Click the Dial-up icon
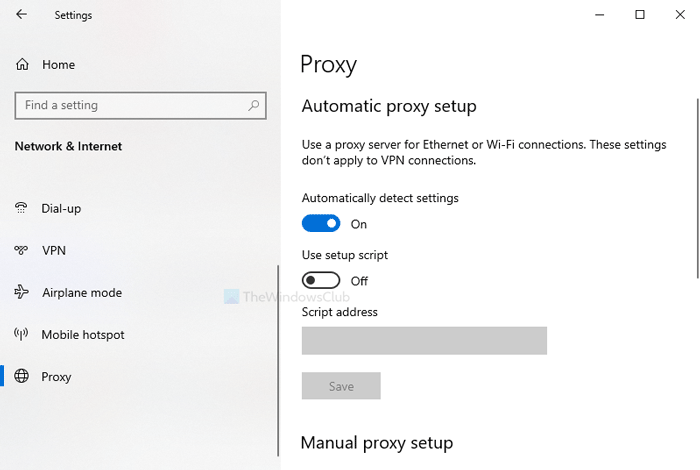700x470 pixels. click(22, 208)
